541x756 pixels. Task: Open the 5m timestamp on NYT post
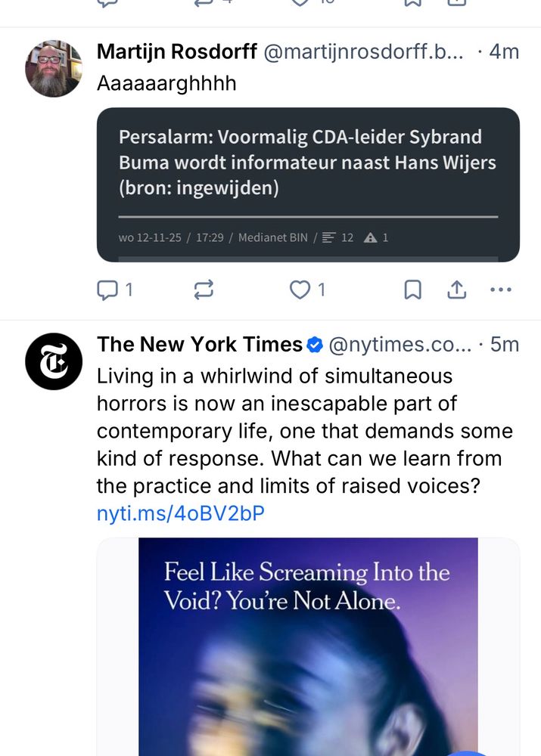click(x=504, y=345)
